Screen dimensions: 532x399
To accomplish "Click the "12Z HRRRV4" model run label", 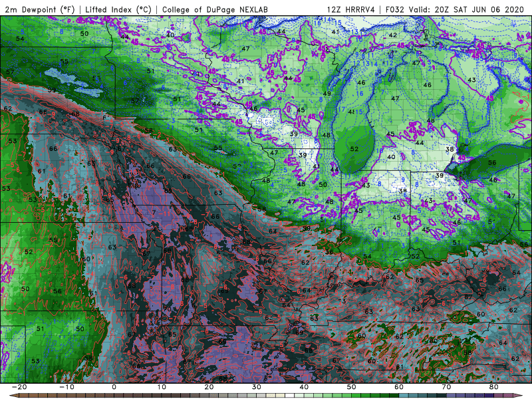I will (351, 10).
